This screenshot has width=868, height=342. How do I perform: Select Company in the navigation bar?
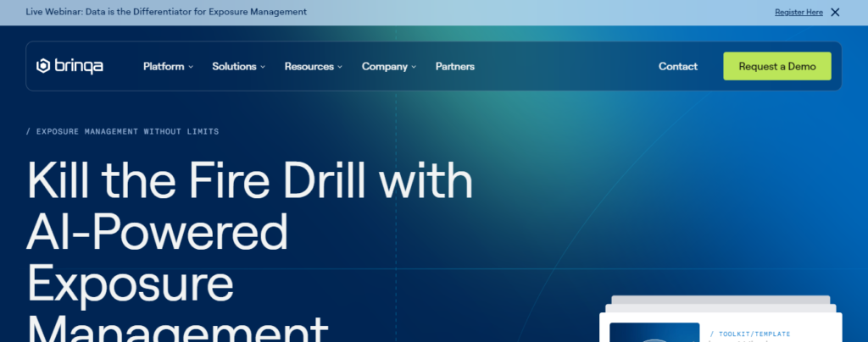click(385, 66)
